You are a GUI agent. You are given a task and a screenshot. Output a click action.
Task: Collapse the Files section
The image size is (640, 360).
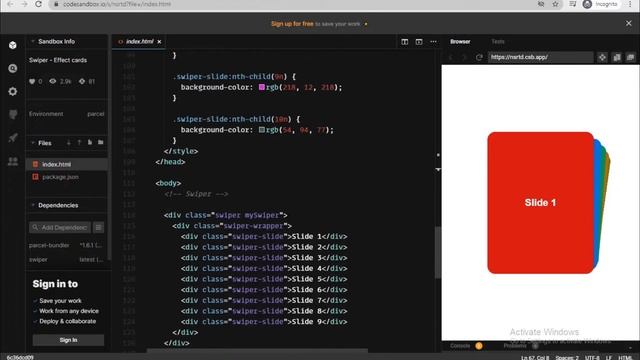pyautogui.click(x=33, y=143)
